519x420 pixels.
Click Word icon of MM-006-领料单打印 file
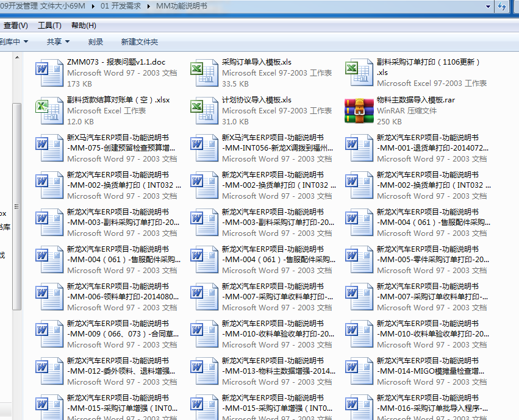49,297
